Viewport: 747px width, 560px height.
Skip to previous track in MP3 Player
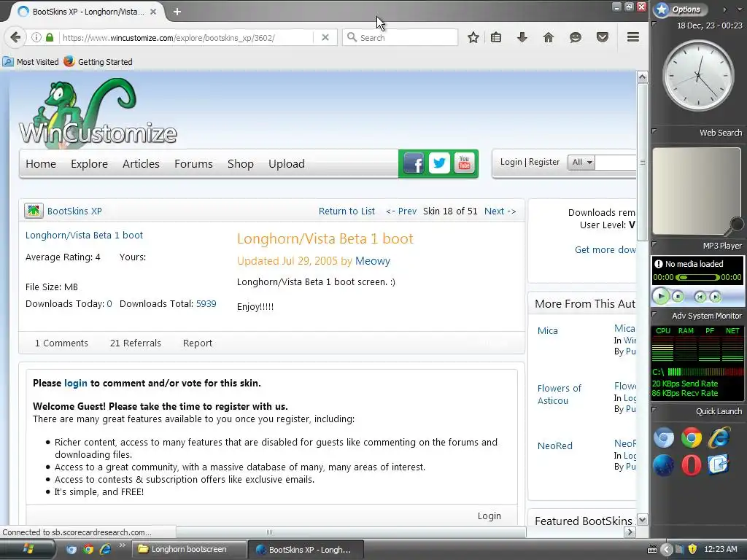tap(700, 297)
